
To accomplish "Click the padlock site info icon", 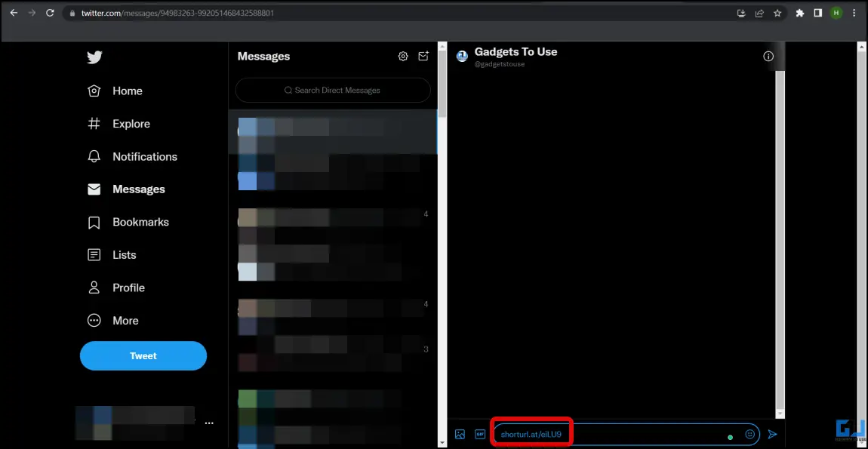I will coord(72,13).
